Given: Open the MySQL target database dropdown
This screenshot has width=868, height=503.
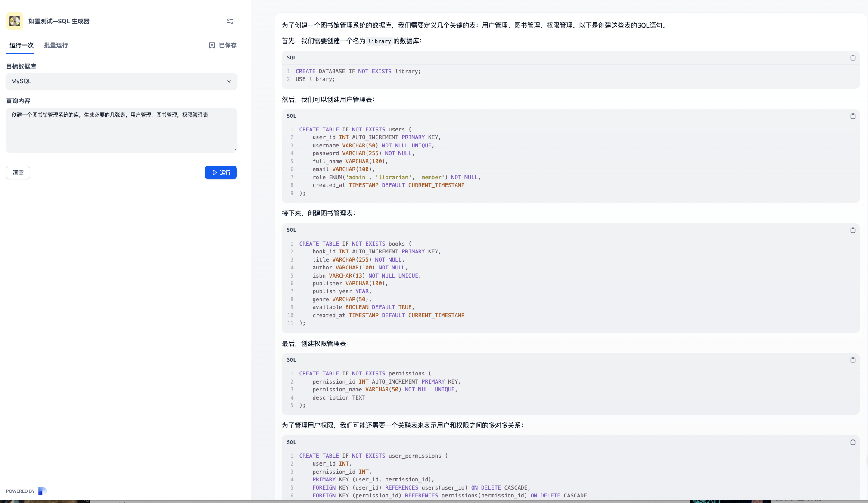Looking at the screenshot, I should point(121,81).
